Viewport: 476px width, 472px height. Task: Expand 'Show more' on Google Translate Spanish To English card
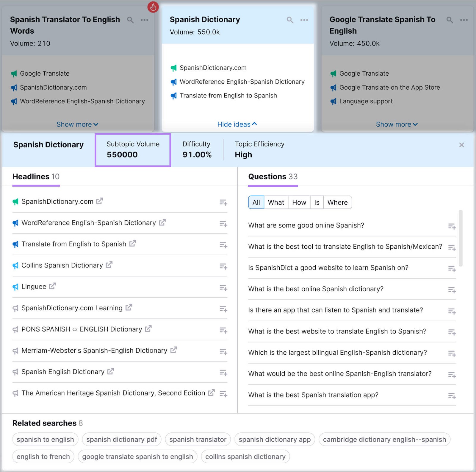pos(397,124)
